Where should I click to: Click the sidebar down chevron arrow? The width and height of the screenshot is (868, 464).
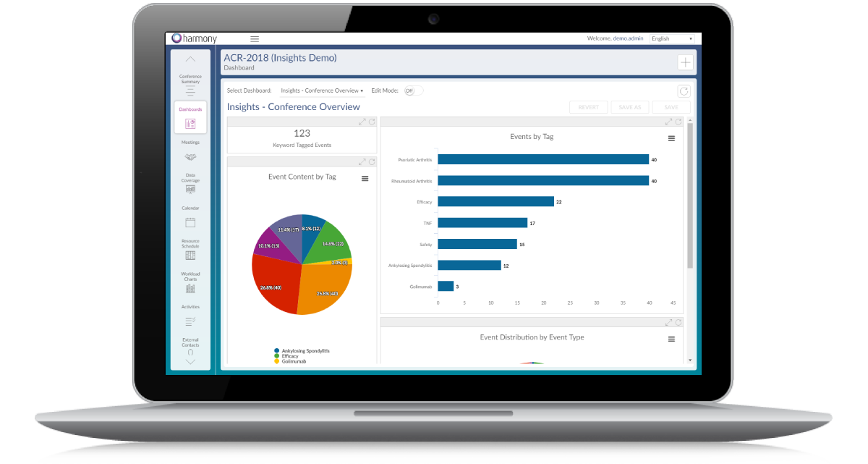[190, 361]
